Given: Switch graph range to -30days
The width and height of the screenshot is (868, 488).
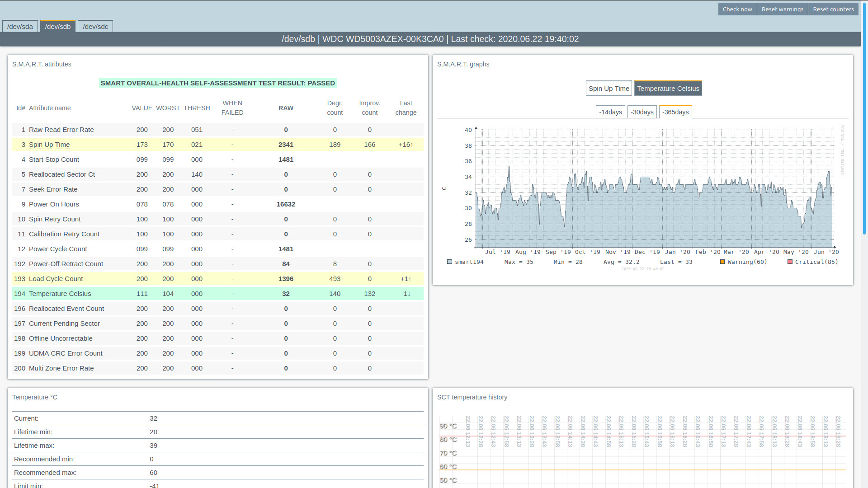Looking at the screenshot, I should coord(642,112).
